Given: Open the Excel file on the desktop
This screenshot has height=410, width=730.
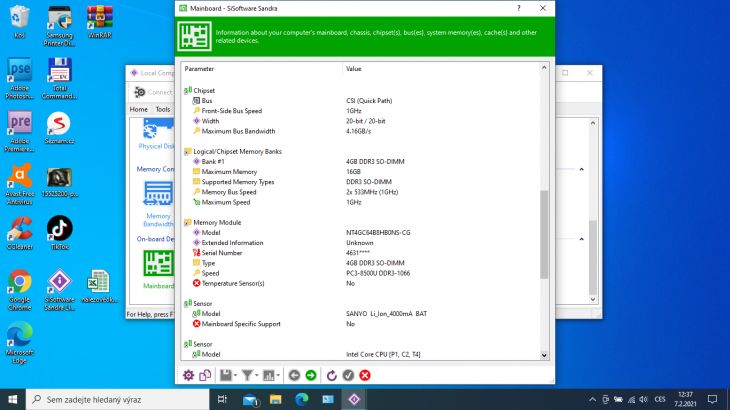Looking at the screenshot, I should coord(99,286).
